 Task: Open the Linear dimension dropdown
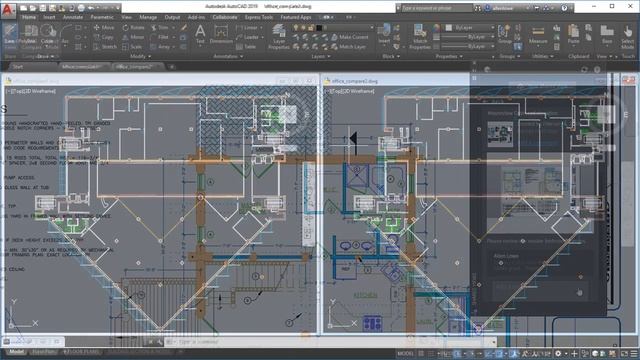tap(262, 27)
